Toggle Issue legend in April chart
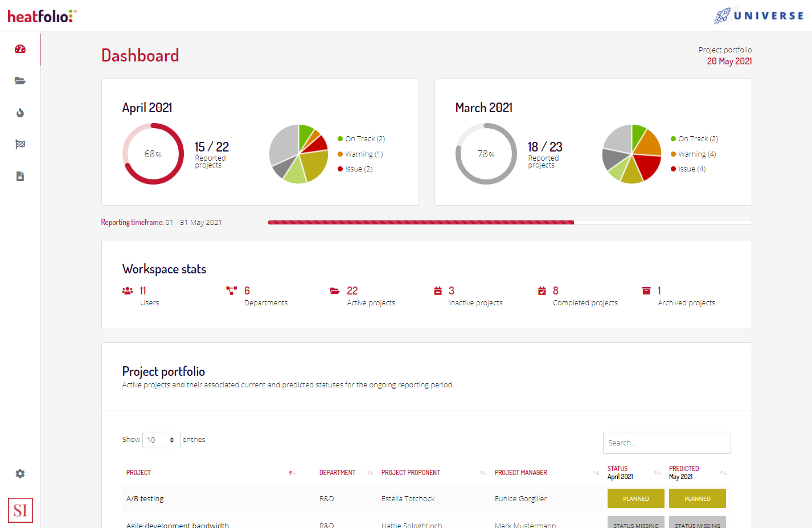This screenshot has height=528, width=812. point(355,169)
